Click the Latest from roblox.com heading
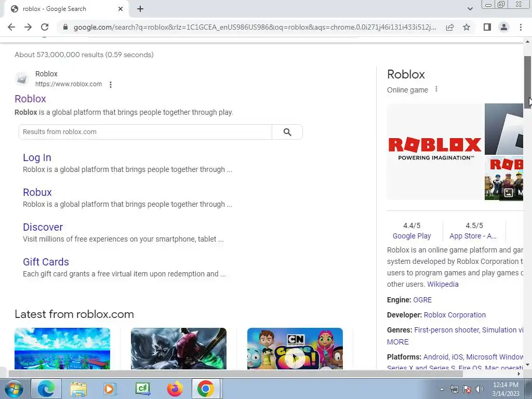 pos(74,314)
